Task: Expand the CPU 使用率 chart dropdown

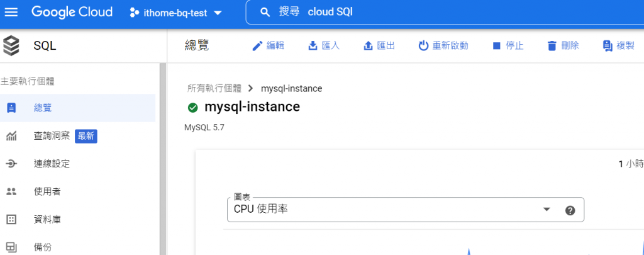Action: 546,210
